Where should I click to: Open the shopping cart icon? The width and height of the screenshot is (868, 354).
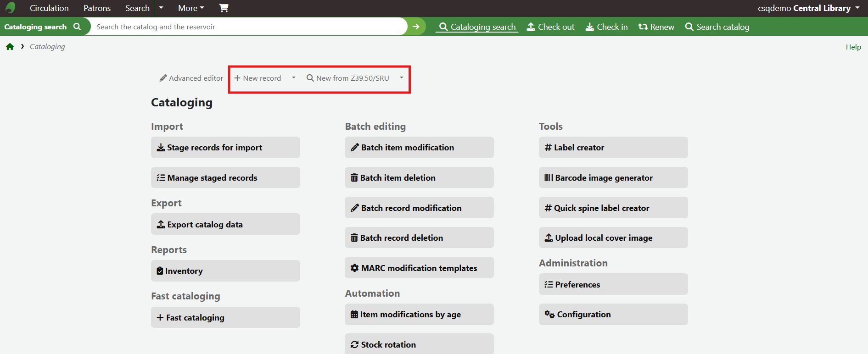tap(224, 8)
